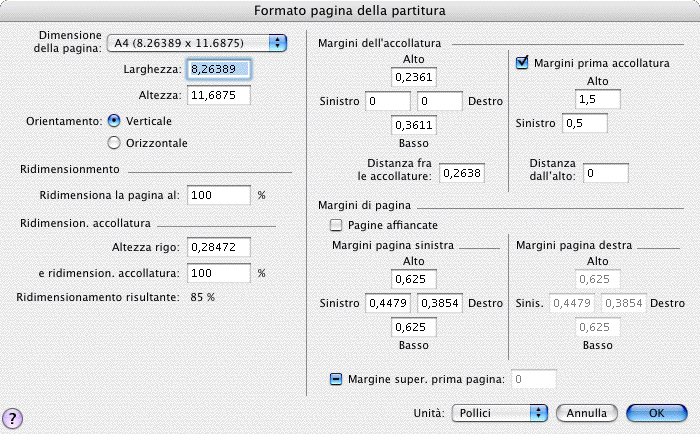Click the e ridimension. accollatura field
This screenshot has width=700, height=434.
pos(217,272)
